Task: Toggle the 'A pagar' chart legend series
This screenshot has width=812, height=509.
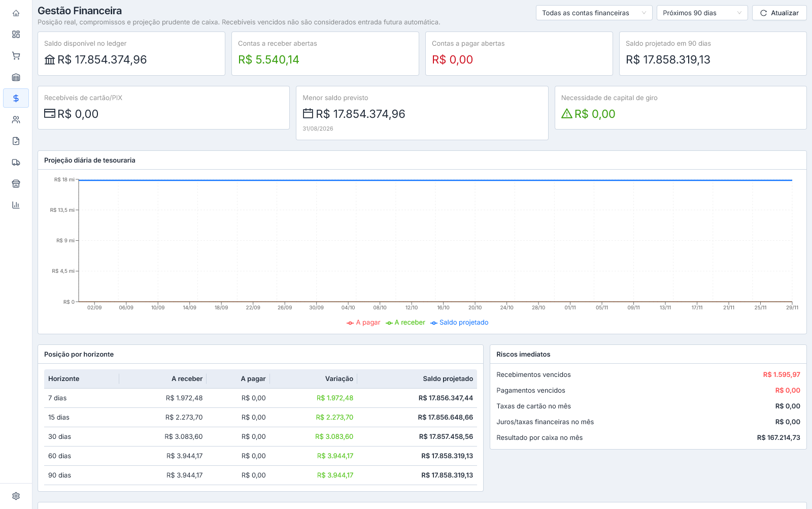Action: click(363, 323)
